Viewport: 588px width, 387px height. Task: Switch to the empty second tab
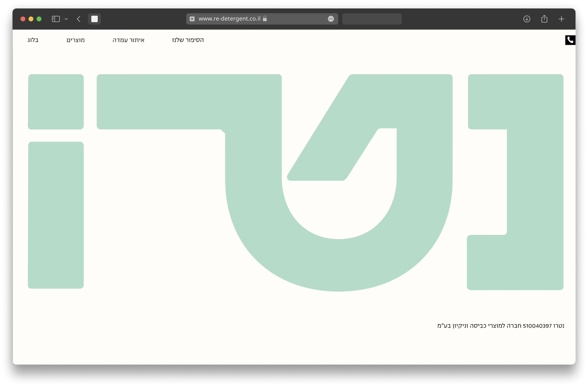tap(372, 19)
